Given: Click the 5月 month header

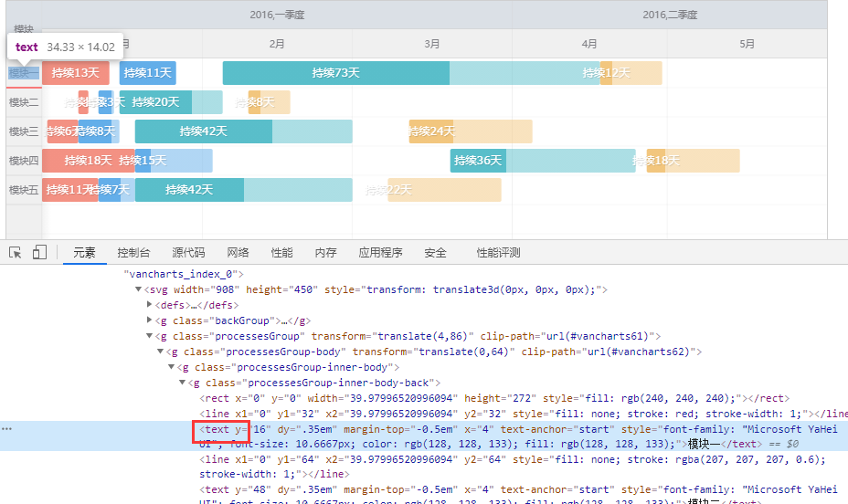Looking at the screenshot, I should tap(747, 44).
